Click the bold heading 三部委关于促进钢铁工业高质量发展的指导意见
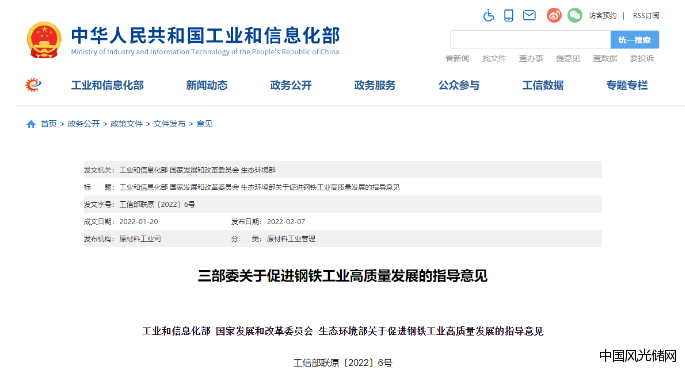 342,276
